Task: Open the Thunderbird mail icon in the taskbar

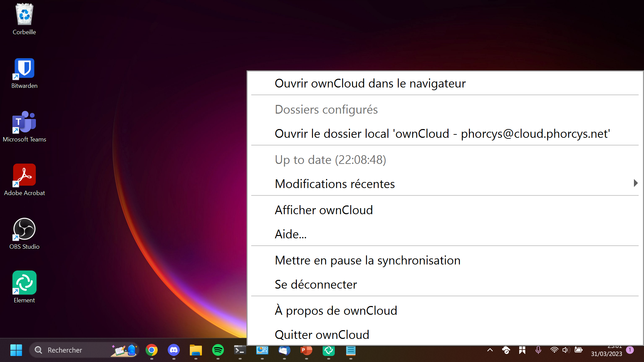Action: coord(284,350)
